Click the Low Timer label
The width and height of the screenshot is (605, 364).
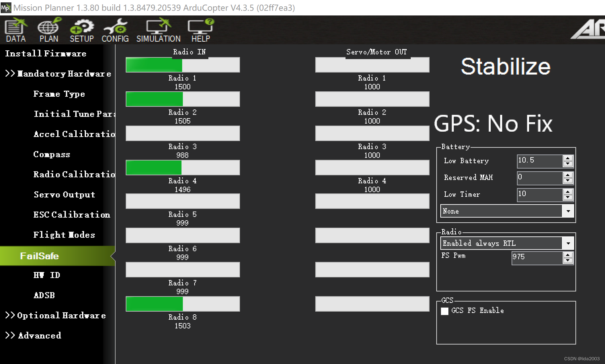coord(462,194)
